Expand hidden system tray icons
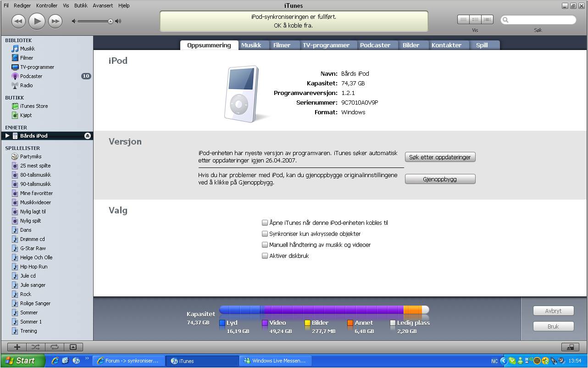 coord(503,361)
